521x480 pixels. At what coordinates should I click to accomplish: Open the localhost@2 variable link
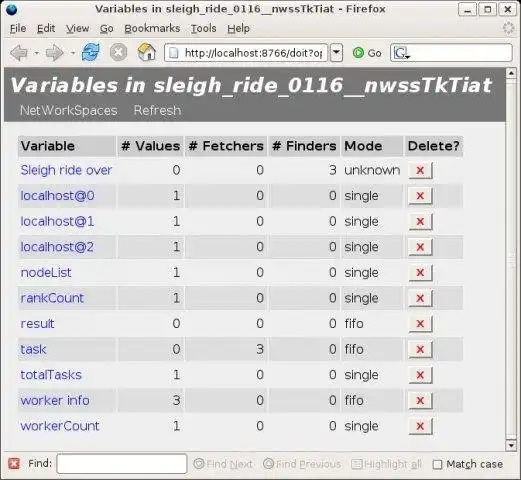click(x=57, y=247)
